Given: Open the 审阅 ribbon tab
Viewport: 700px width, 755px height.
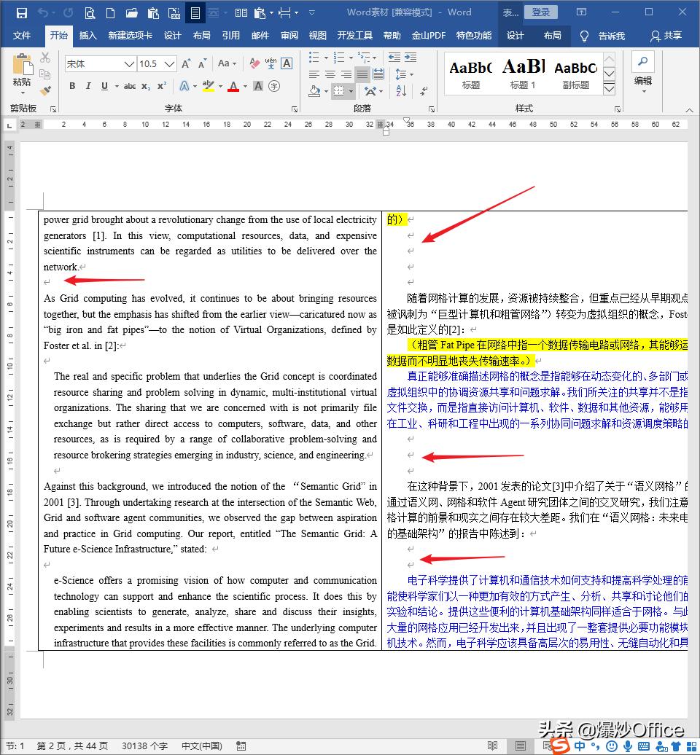Looking at the screenshot, I should pos(289,35).
